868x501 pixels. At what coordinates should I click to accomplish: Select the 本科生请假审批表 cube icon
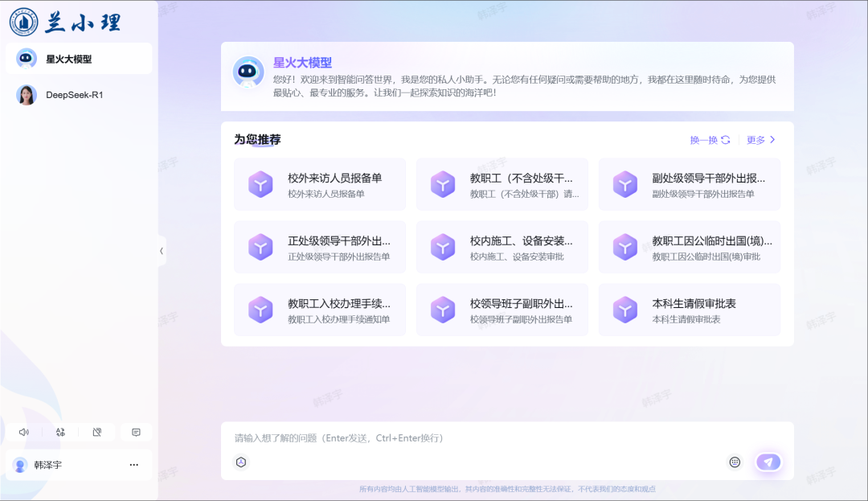pos(624,309)
